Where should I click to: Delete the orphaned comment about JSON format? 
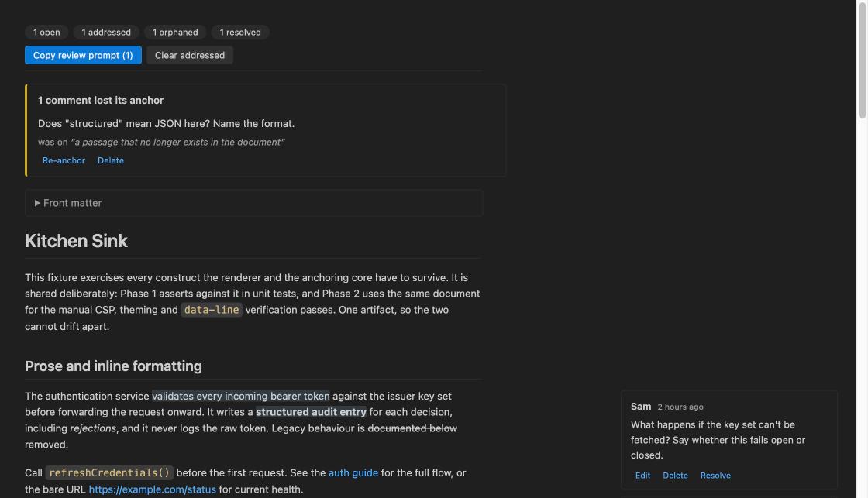(x=111, y=160)
